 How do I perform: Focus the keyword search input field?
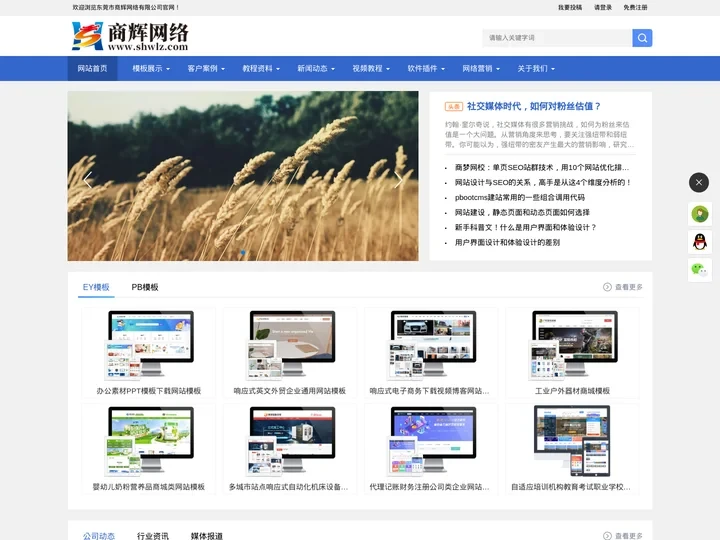coord(557,38)
